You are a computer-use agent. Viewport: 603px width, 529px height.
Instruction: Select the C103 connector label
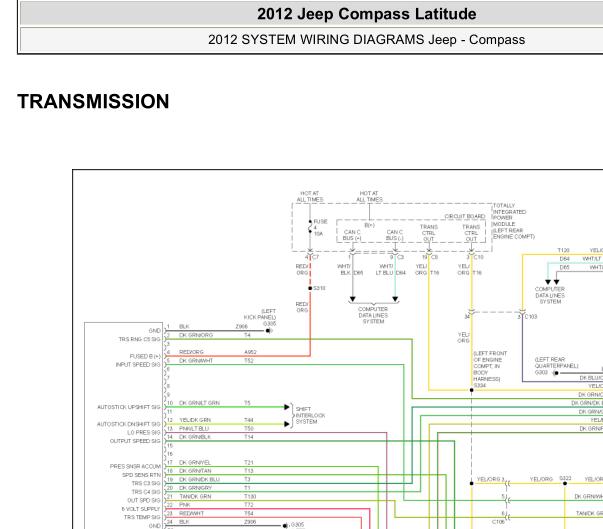pos(531,317)
